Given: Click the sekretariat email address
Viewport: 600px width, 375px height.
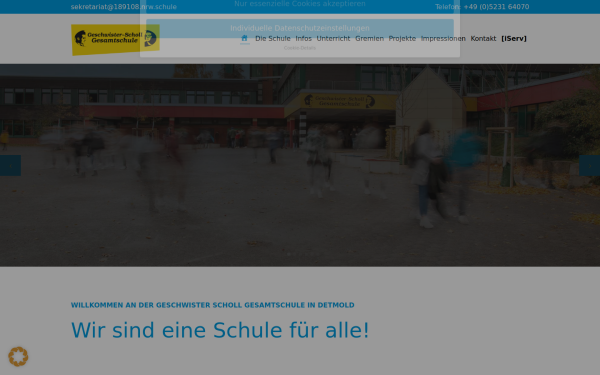Looking at the screenshot, I should click(124, 7).
